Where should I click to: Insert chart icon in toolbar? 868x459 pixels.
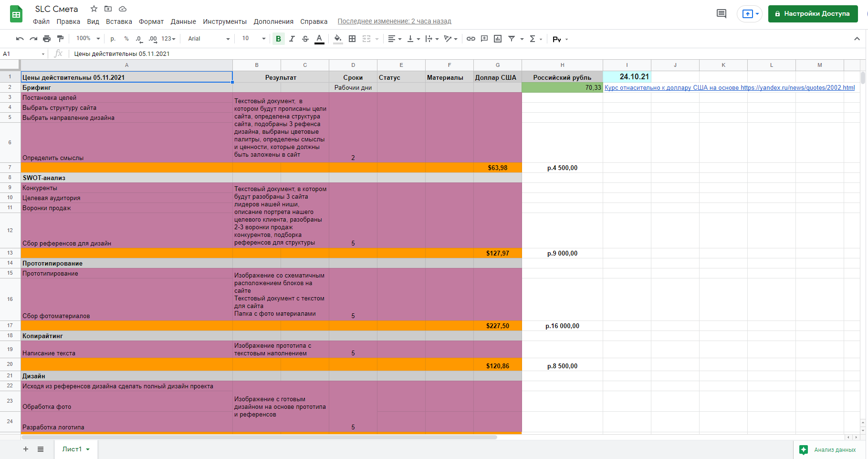tap(498, 39)
